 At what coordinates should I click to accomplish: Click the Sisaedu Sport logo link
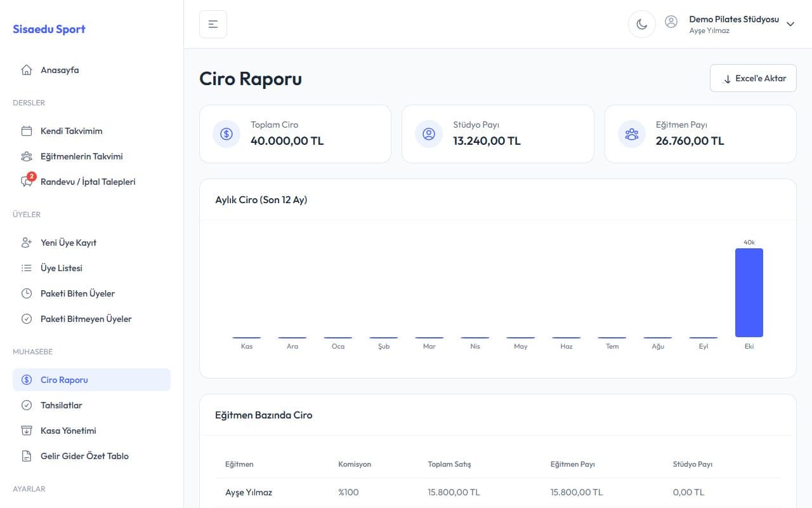(49, 29)
